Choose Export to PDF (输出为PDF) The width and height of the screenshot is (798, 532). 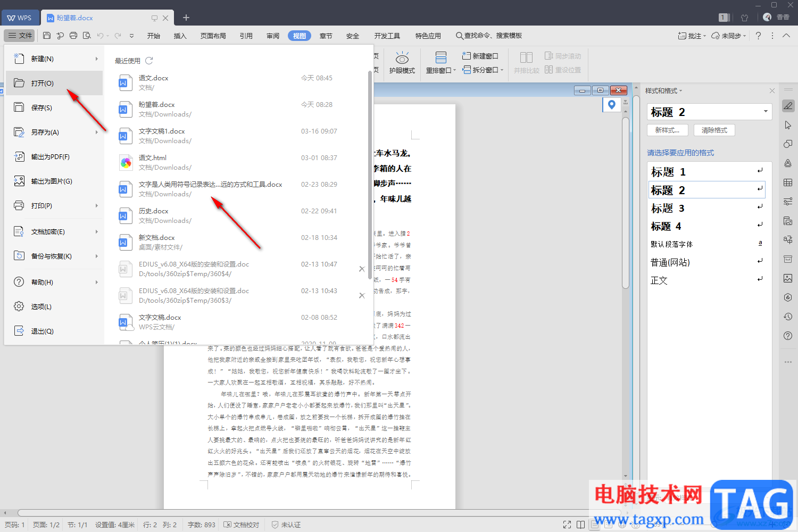click(54, 156)
